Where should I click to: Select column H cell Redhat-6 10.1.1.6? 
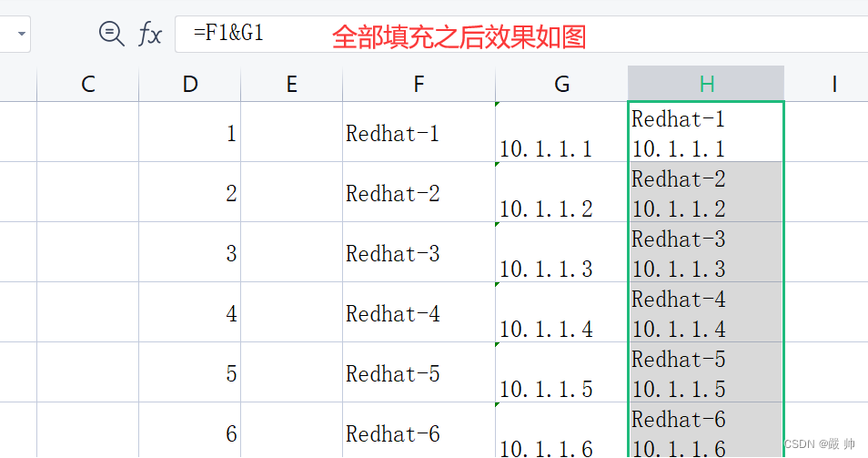(706, 431)
